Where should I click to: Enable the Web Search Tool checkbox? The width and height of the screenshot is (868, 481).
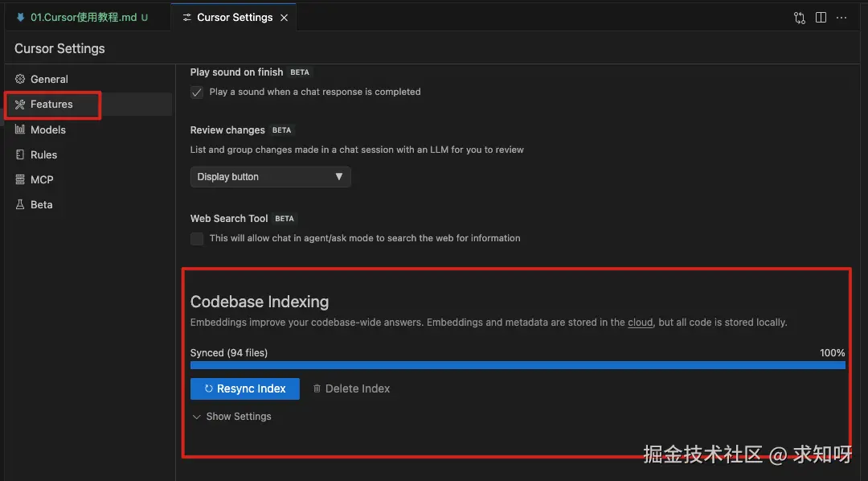click(x=197, y=239)
